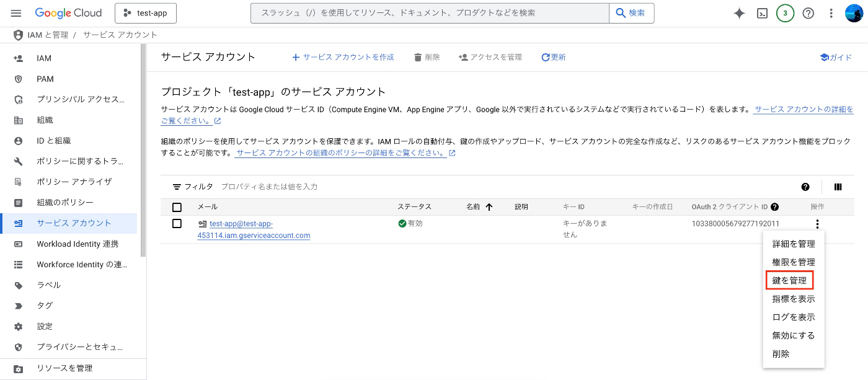Screen dimensions: 868x380
Task: Open notifications badge showing 3
Action: point(786,13)
